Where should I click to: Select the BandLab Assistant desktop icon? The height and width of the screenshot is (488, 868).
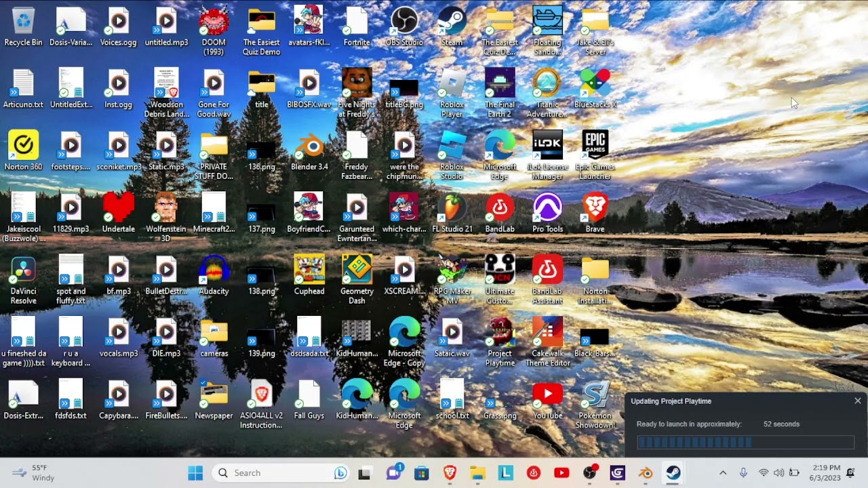547,281
